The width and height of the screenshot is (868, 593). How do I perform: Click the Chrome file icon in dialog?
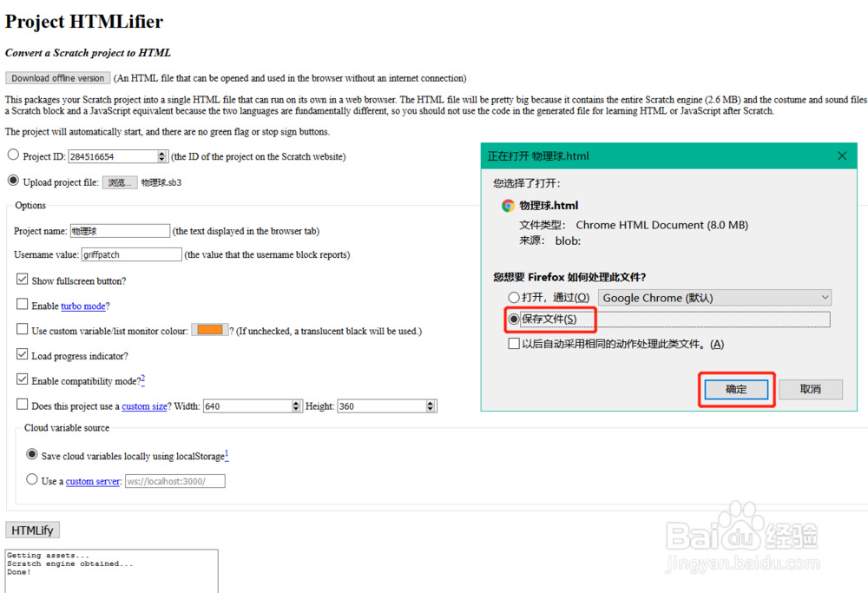click(508, 206)
